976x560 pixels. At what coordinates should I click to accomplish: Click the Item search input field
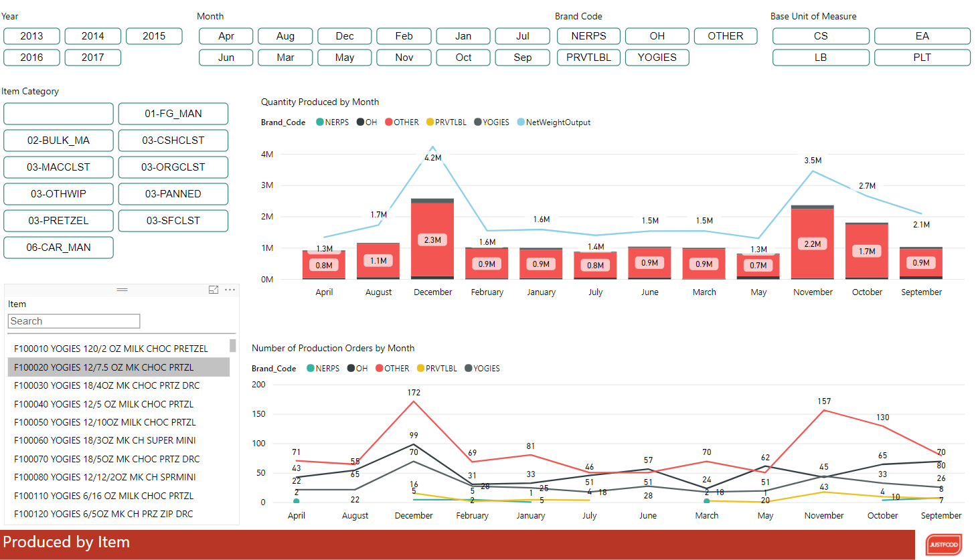coord(74,321)
